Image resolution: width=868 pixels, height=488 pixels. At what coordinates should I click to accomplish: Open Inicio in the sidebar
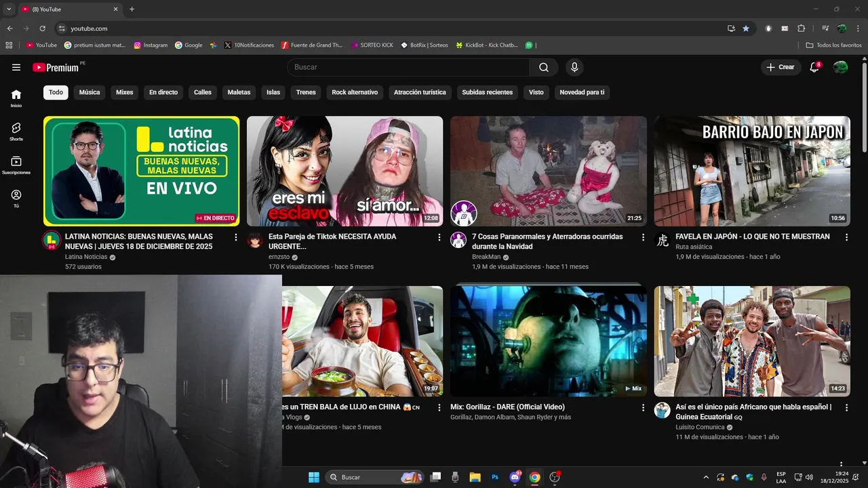coord(16,98)
